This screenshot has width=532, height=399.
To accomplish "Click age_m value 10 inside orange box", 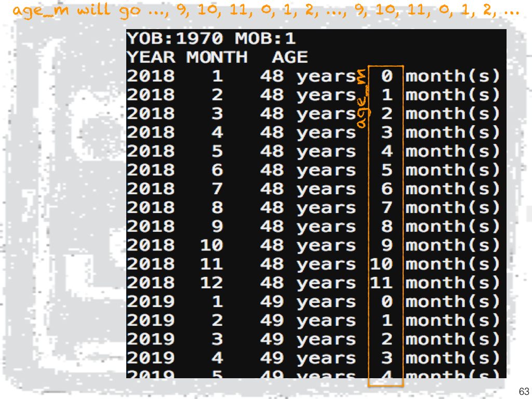I will point(381,264).
